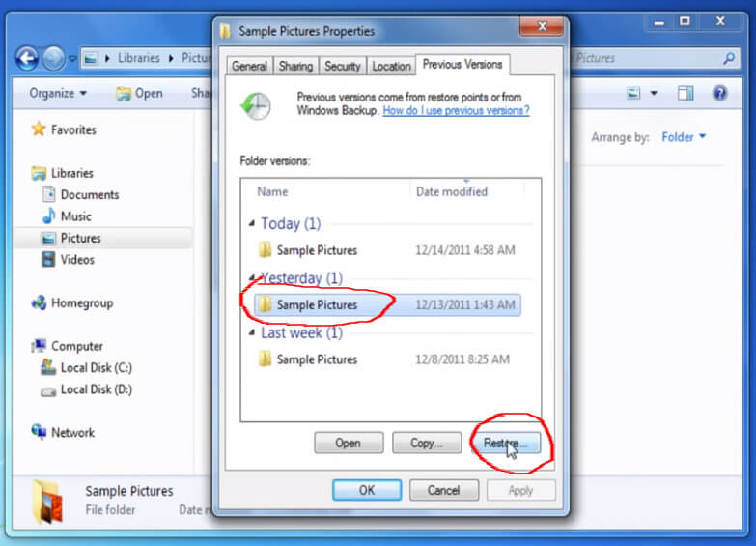The height and width of the screenshot is (546, 756).
Task: Click Sample Pictures folder thumbnail in details pane
Action: click(48, 503)
